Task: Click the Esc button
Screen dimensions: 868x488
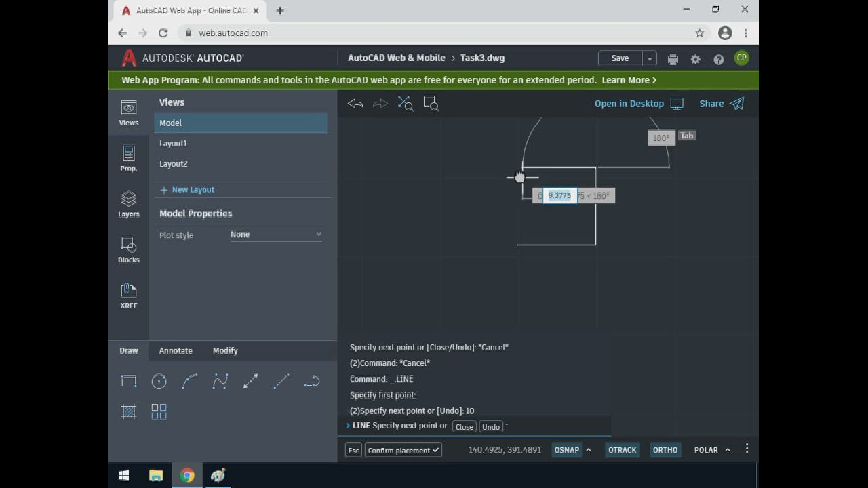Action: pyautogui.click(x=353, y=451)
